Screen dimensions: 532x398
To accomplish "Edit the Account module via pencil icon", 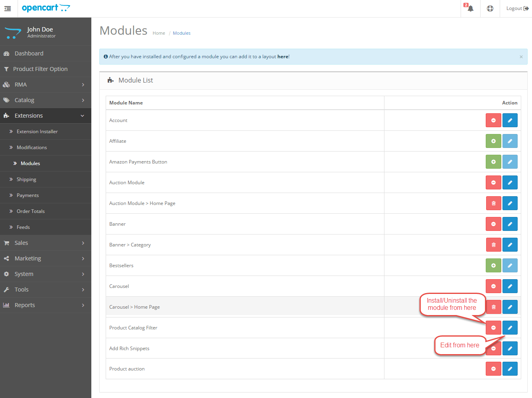I will point(510,120).
